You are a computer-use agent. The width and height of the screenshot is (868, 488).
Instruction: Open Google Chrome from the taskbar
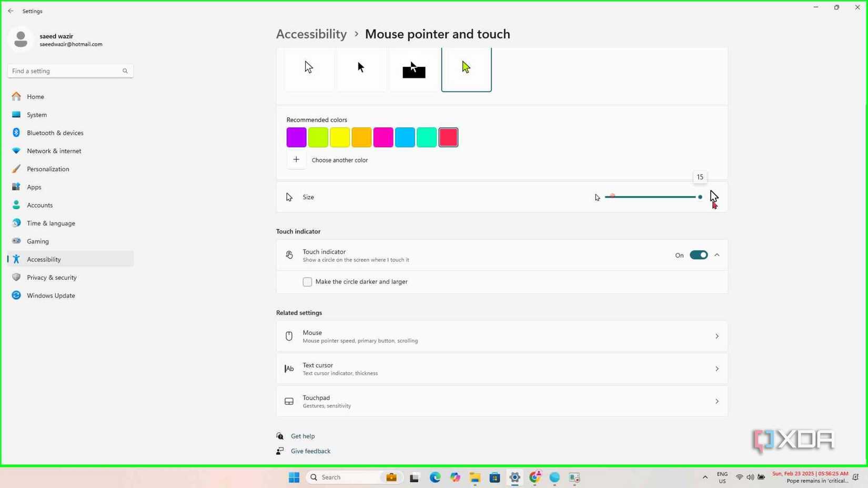coord(534,477)
